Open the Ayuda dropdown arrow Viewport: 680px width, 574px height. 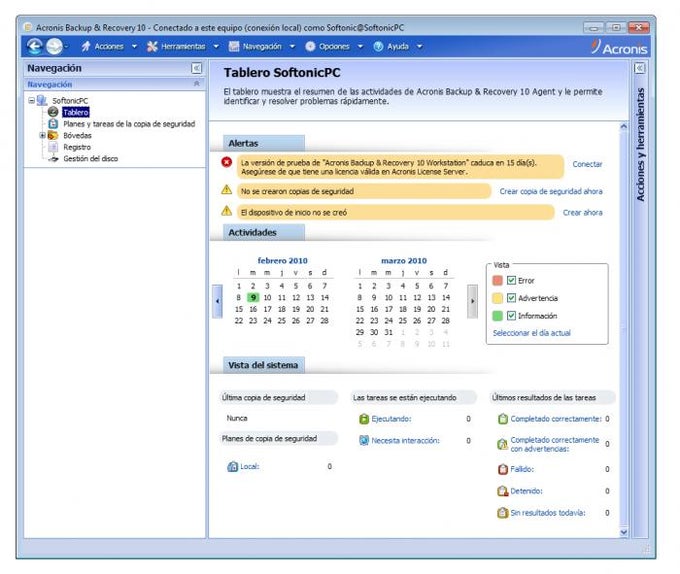point(419,46)
